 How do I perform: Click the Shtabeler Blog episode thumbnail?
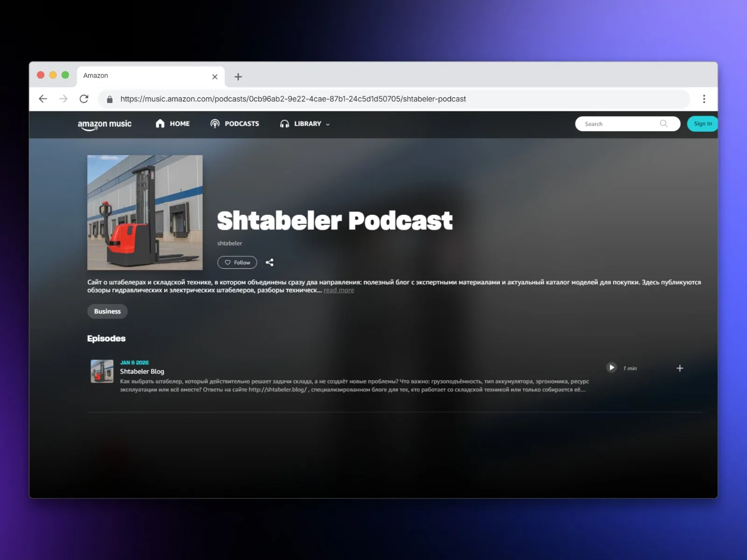click(102, 371)
